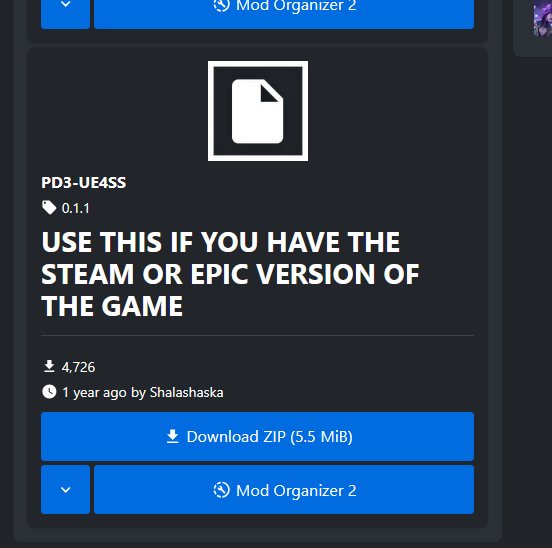Click the PD3-UE4SS file title
This screenshot has width=552, height=548.
(x=83, y=183)
